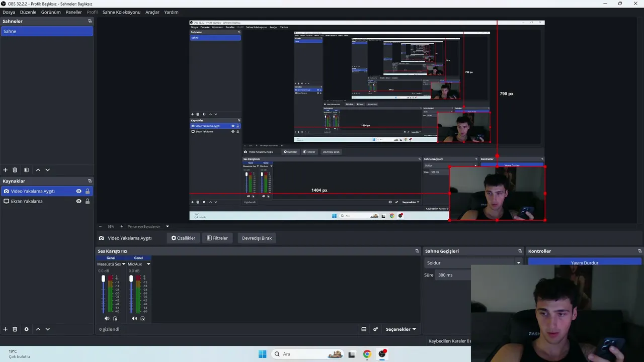Add a new source in the Kaynaklar panel
Screen dimensions: 644x362
click(x=6, y=329)
